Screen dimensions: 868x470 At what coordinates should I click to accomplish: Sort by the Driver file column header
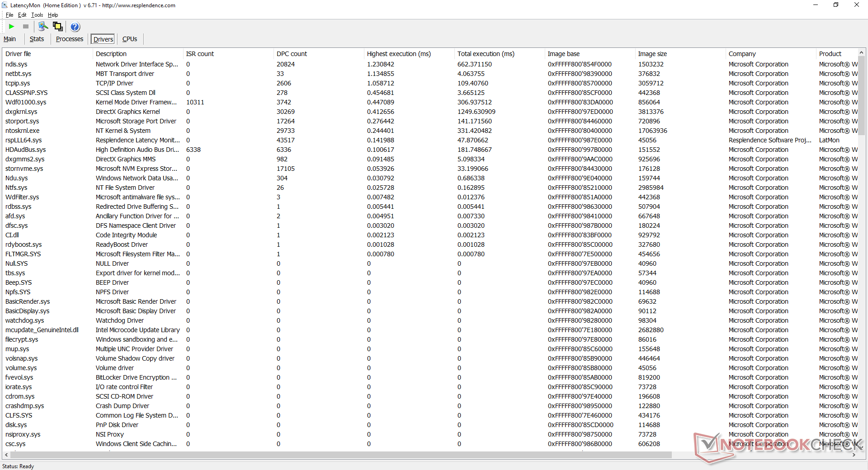[x=47, y=54]
